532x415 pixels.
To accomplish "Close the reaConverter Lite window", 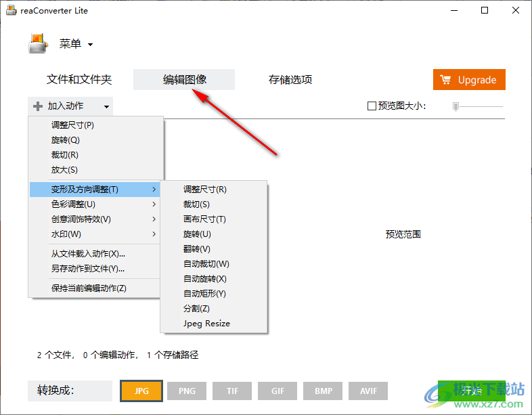I will point(516,11).
